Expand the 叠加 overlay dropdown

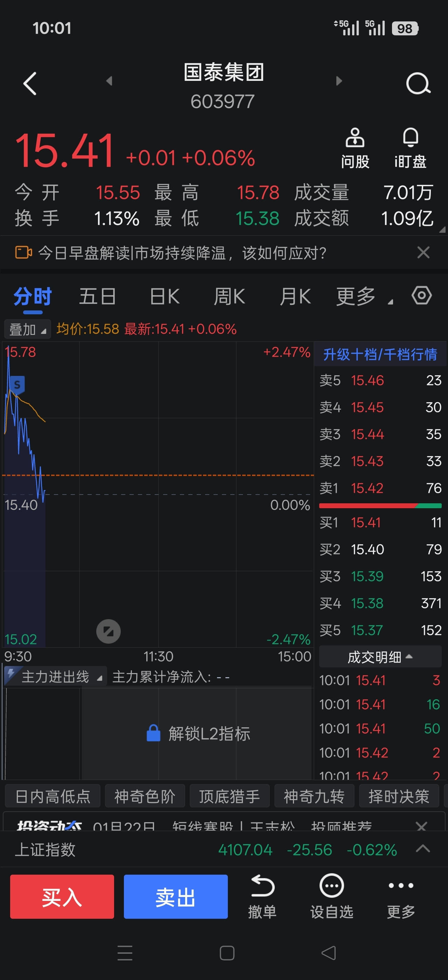[x=27, y=329]
